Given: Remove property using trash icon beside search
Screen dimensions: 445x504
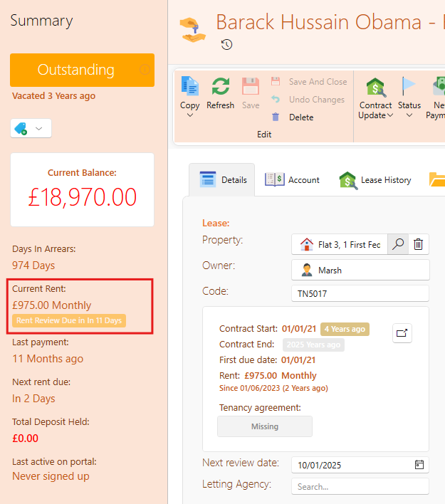Looking at the screenshot, I should 419,244.
